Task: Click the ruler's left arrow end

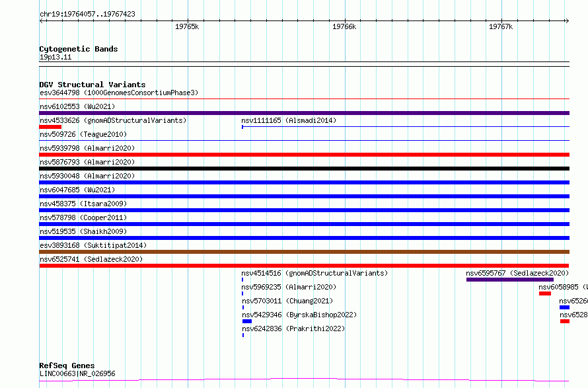Action: click(41, 21)
